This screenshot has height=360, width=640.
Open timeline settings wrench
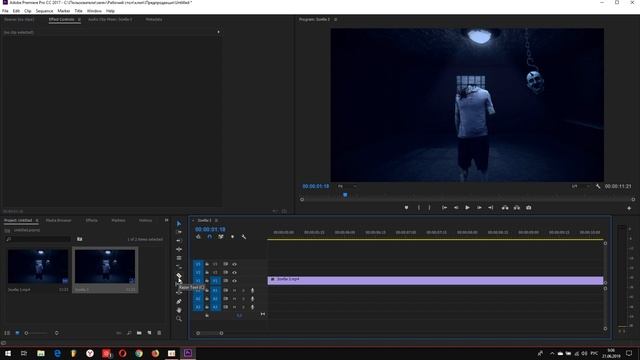[244, 237]
